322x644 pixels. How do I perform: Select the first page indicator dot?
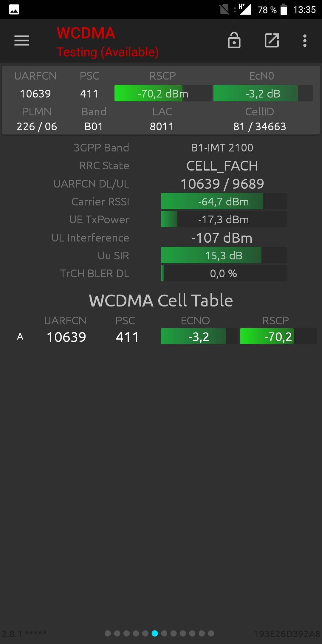tap(108, 633)
